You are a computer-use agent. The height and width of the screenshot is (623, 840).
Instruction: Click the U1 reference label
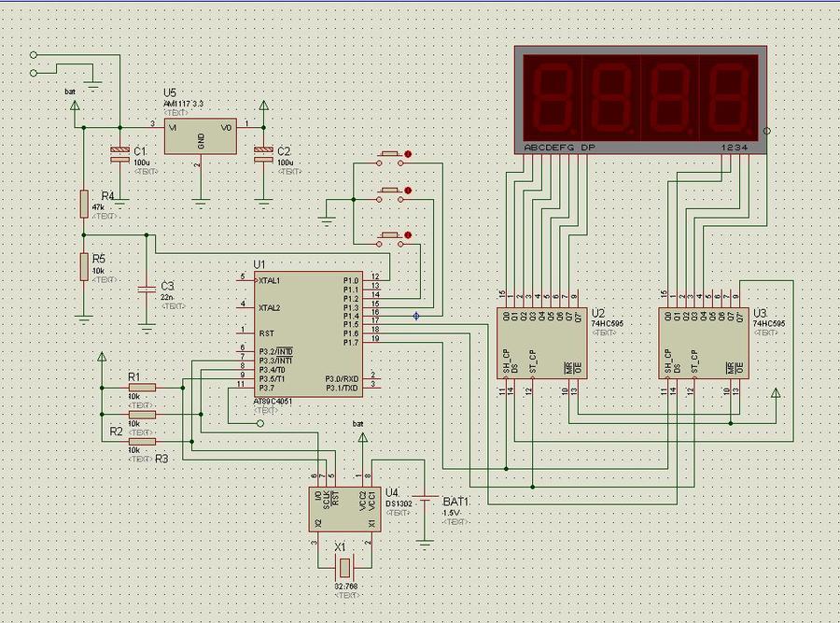click(259, 264)
